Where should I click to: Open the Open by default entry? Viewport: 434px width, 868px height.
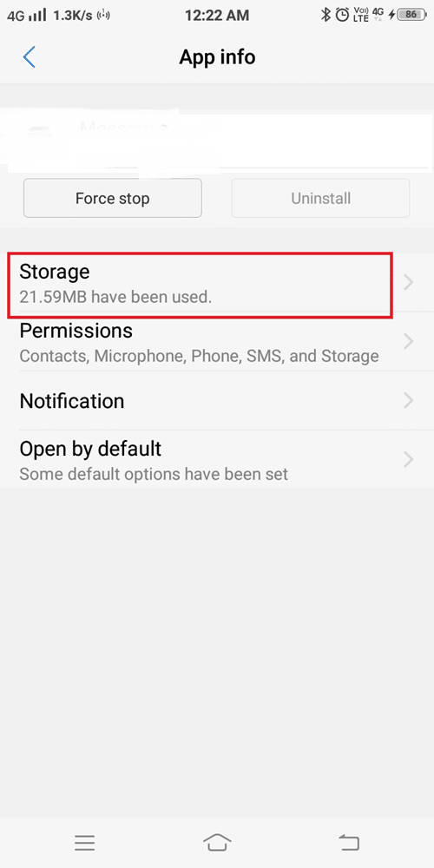[x=217, y=459]
